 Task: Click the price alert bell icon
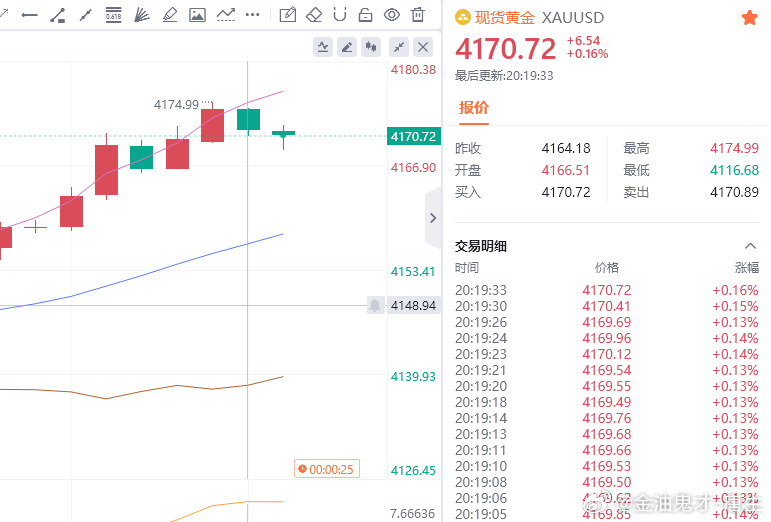[375, 305]
